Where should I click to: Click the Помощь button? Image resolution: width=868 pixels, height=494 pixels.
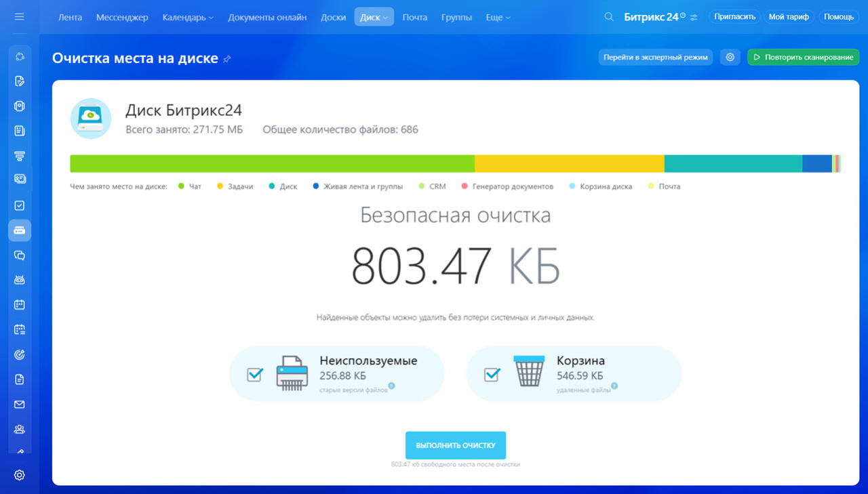tap(839, 17)
